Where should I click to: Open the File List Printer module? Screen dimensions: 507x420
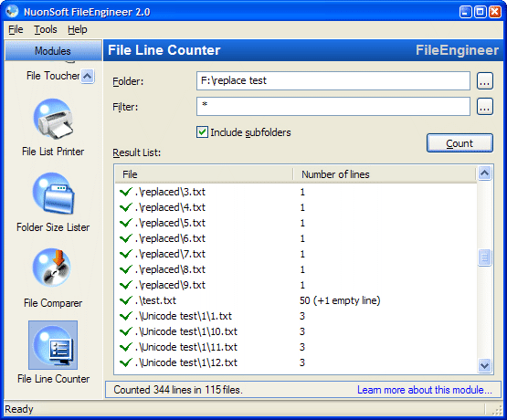pos(53,121)
